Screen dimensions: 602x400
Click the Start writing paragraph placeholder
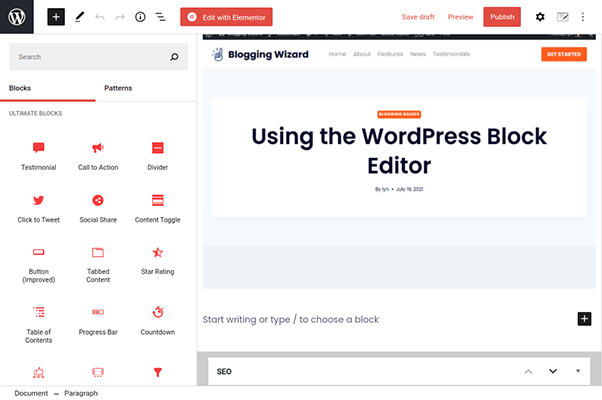(291, 319)
